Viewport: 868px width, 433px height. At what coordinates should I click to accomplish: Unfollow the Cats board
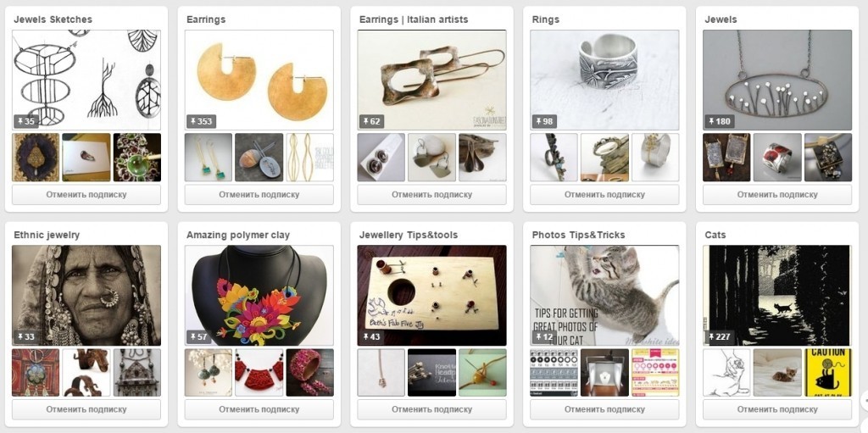point(777,410)
